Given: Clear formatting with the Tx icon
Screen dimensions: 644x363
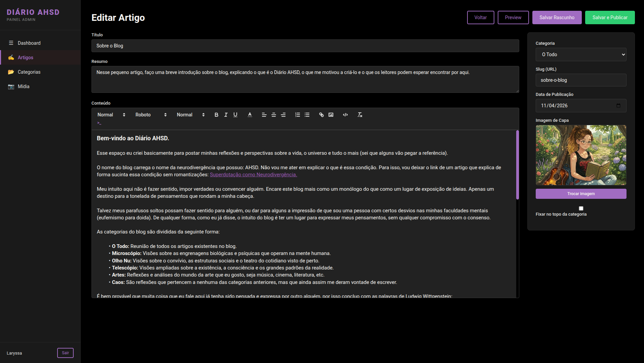Looking at the screenshot, I should pyautogui.click(x=360, y=115).
